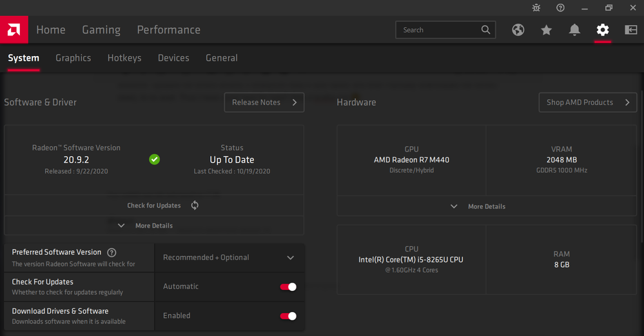Open Recommended + Optional dropdown

pyautogui.click(x=229, y=257)
